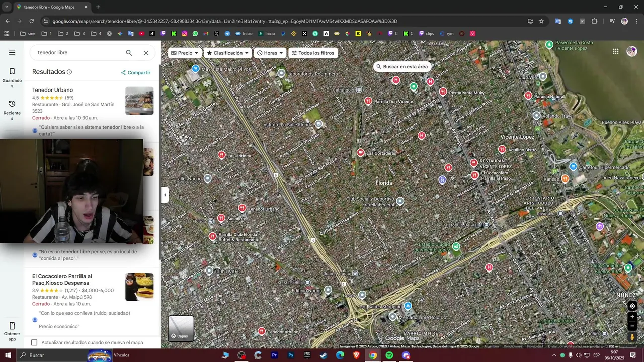Click Club Social y Deportivo Estrella Federal
This screenshot has width=644, height=362.
[x=400, y=201]
